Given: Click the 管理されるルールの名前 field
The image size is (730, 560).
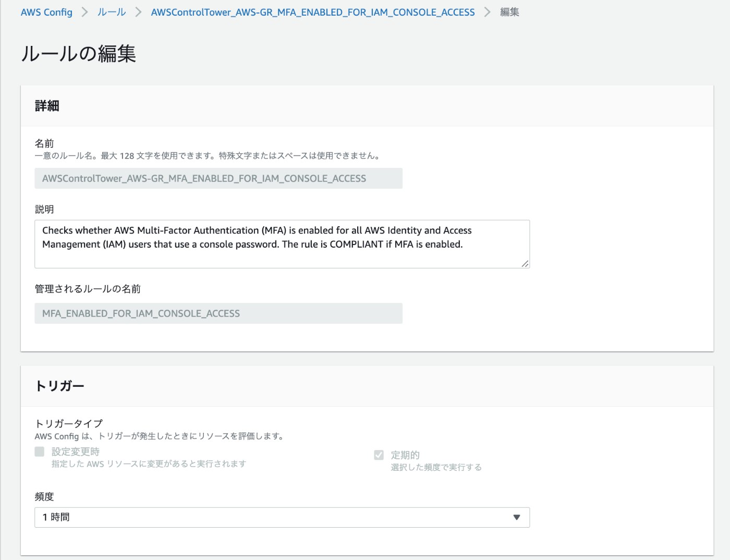Looking at the screenshot, I should point(218,313).
